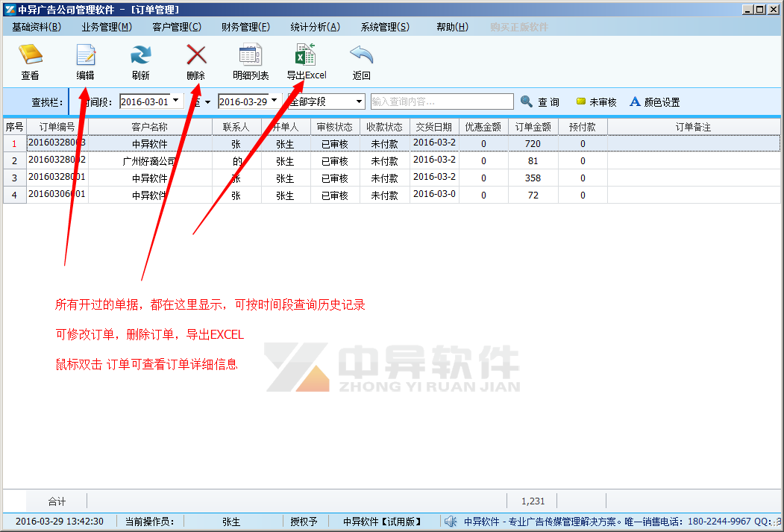Export orders via 导出Excel icon
Image resolution: width=784 pixels, height=532 pixels.
pyautogui.click(x=306, y=54)
